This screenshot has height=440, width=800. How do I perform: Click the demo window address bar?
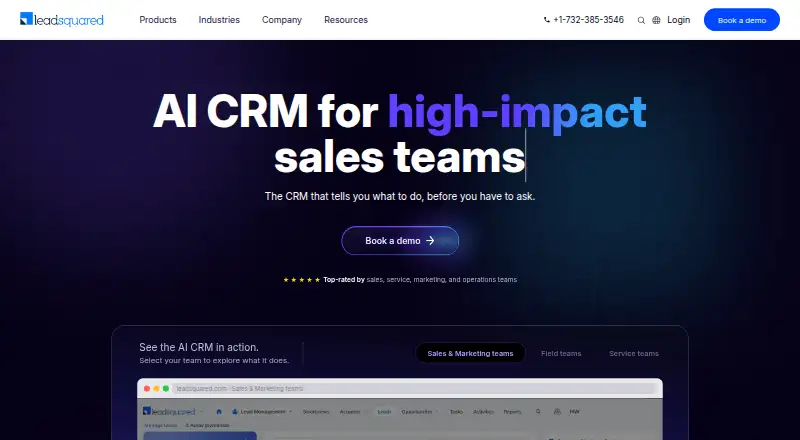(413, 388)
